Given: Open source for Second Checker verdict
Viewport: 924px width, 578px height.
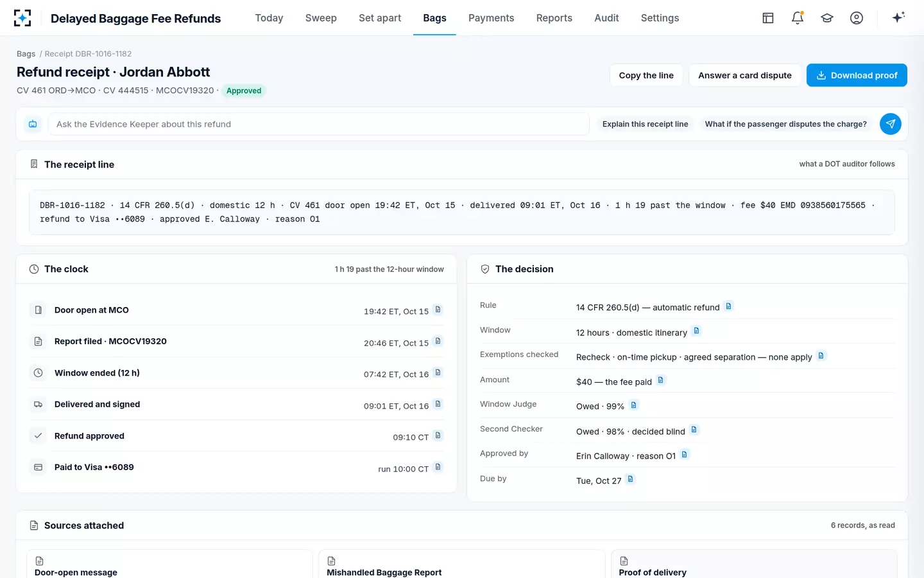Looking at the screenshot, I should click(694, 430).
